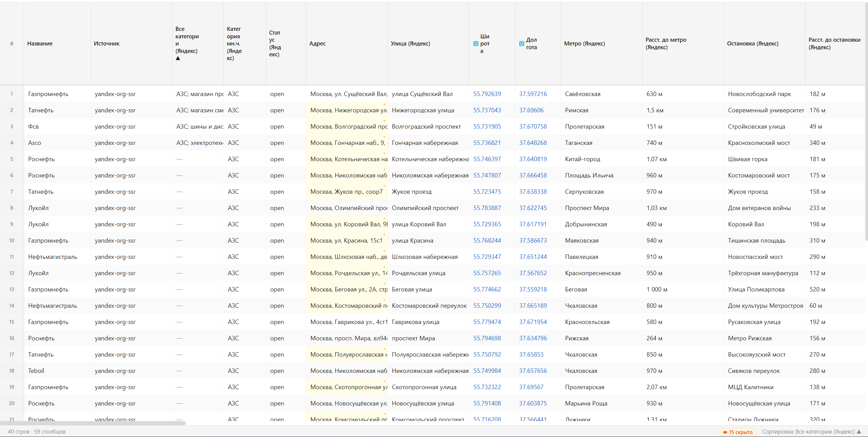Select the 'Teboil' name cell
Image resolution: width=868 pixels, height=437 pixels.
[57, 371]
